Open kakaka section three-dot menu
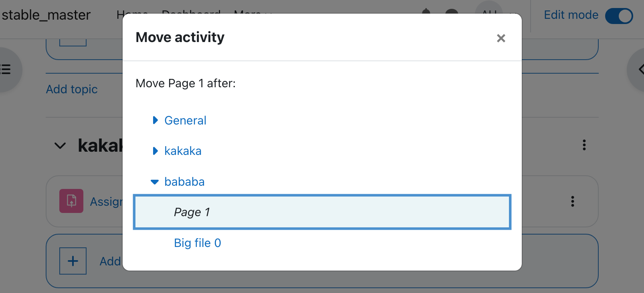Viewport: 644px width, 293px height. click(584, 145)
